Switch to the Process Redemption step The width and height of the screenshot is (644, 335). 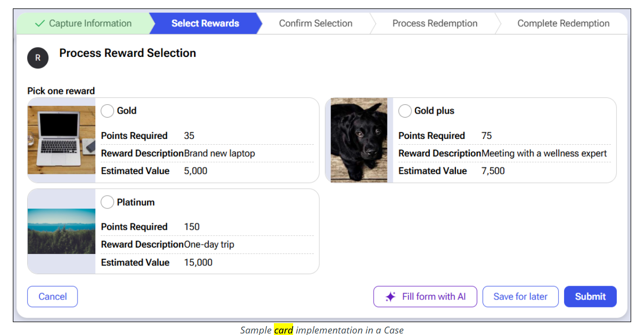pyautogui.click(x=435, y=23)
